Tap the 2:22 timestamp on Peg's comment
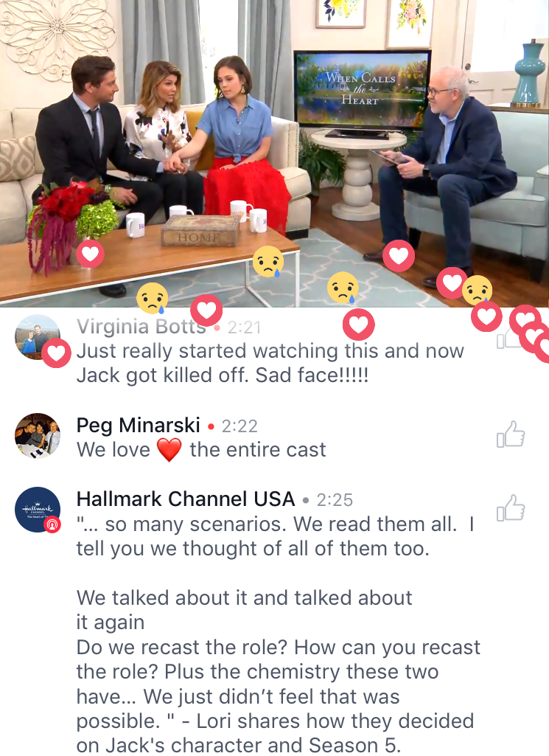Image resolution: width=549 pixels, height=756 pixels. click(x=239, y=426)
